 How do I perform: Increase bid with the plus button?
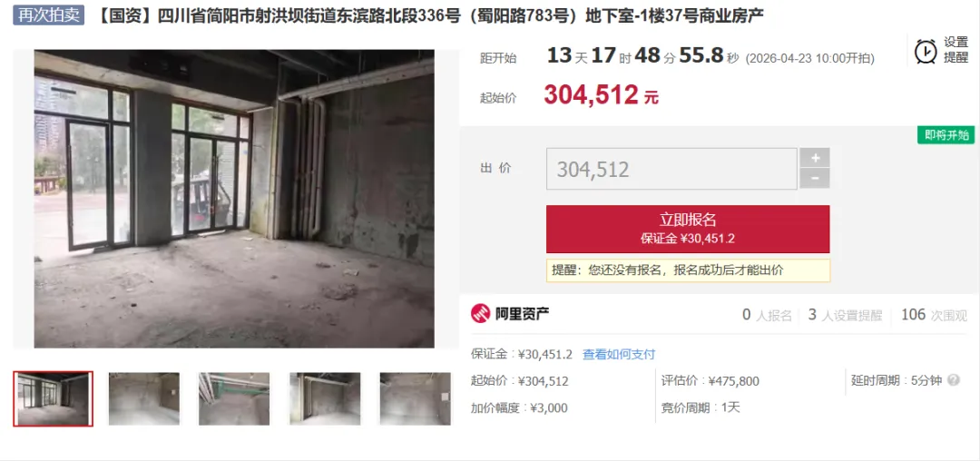click(815, 157)
